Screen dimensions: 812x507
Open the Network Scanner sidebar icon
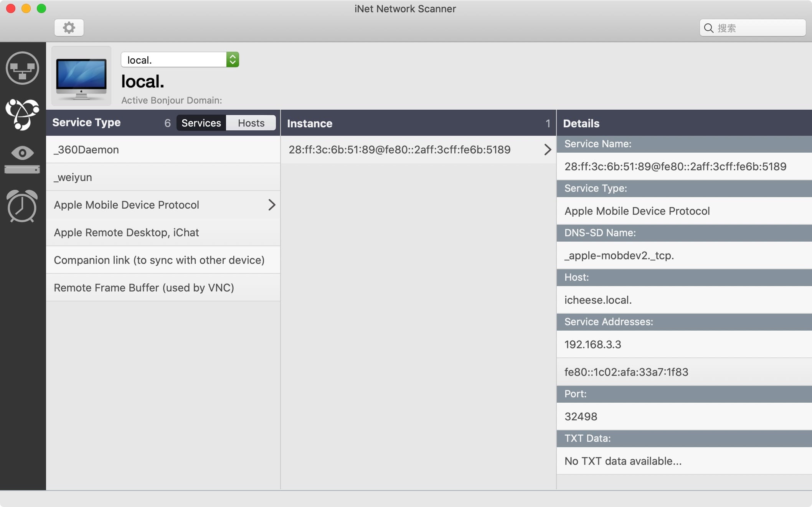click(x=22, y=68)
